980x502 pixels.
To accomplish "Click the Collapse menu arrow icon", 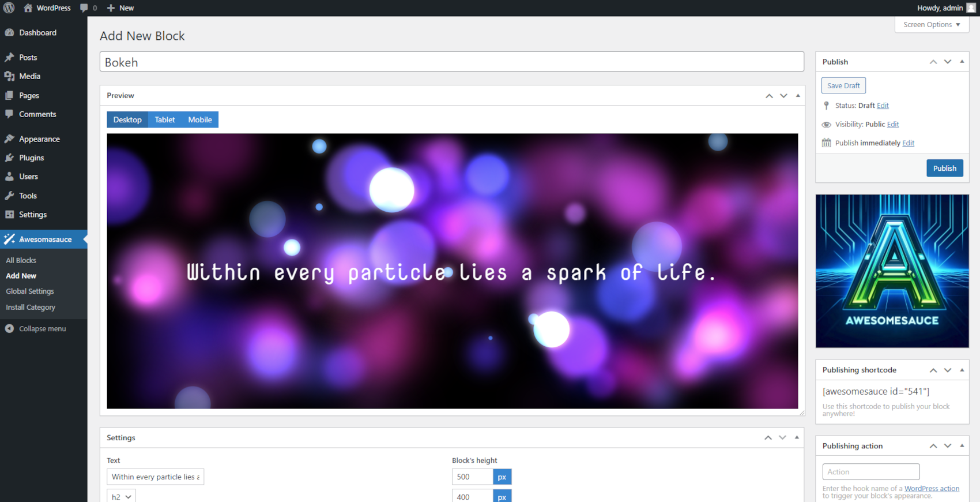I will (9, 328).
